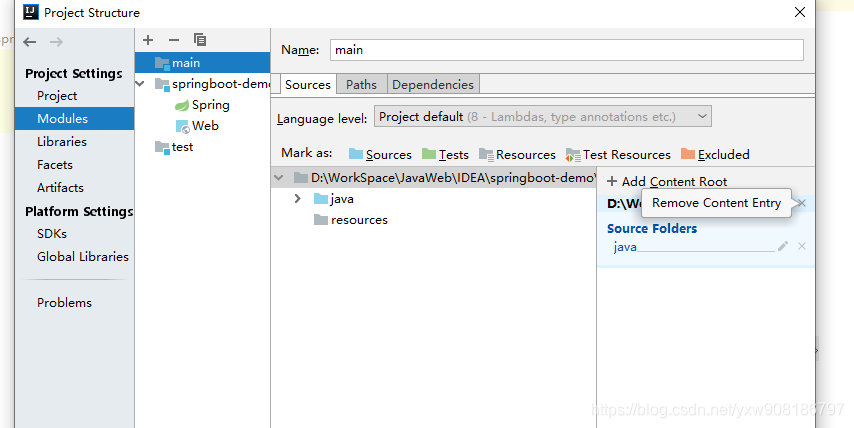Mark folder as Resources
The width and height of the screenshot is (854, 428).
coord(517,155)
